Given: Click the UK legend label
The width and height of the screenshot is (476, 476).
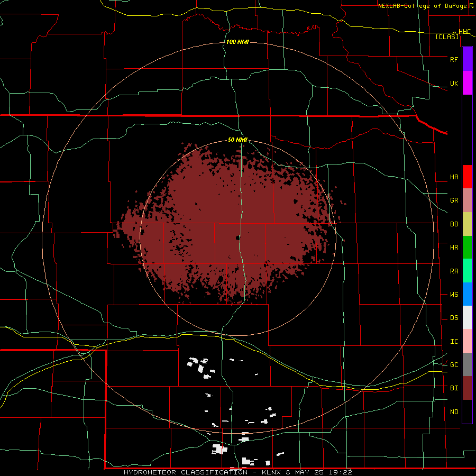Looking at the screenshot, I should 454,83.
